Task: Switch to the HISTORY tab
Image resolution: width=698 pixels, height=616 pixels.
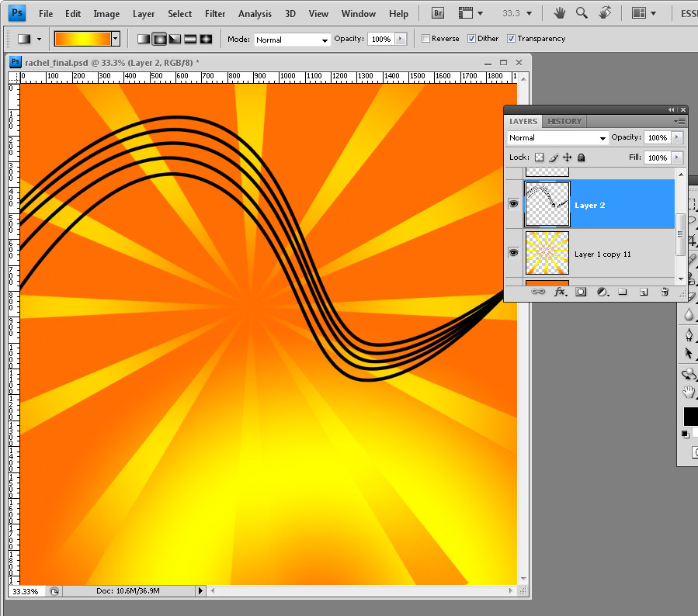Action: click(x=564, y=121)
